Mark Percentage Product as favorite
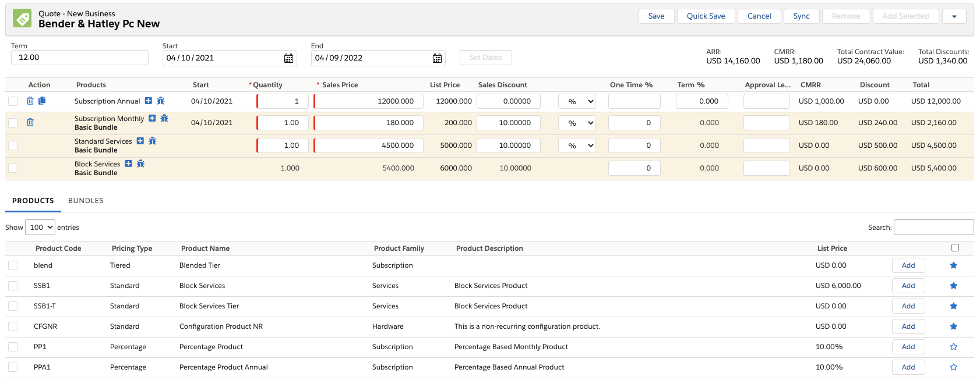Viewport: 980px width, 380px height. click(x=954, y=347)
